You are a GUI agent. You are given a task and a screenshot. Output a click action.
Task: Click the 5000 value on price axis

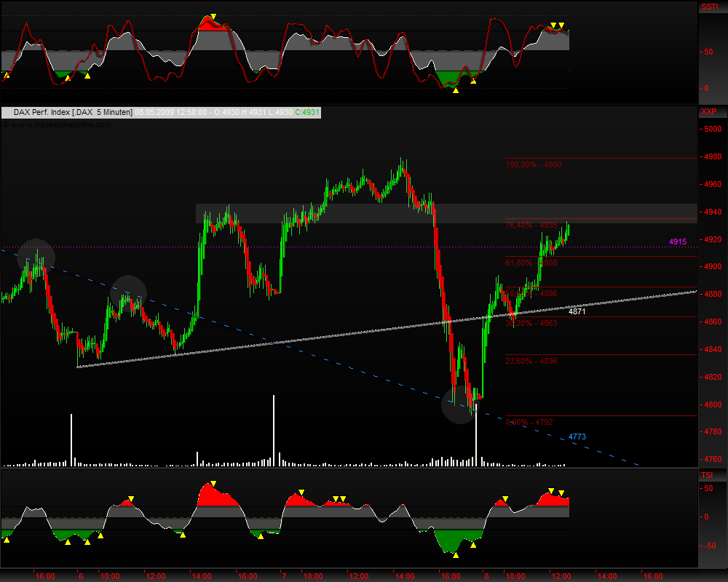[x=711, y=129]
